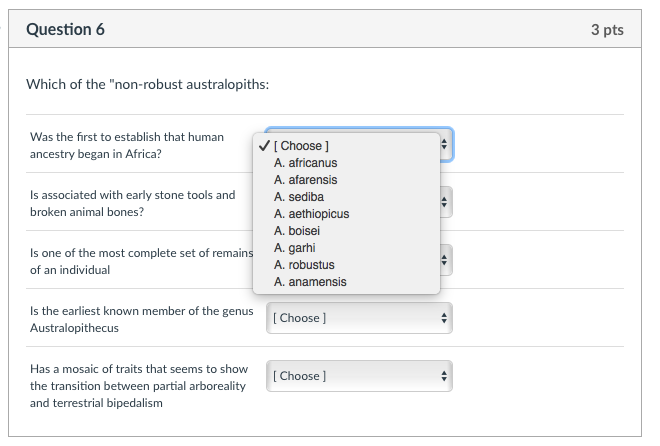
Task: Expand the earliest Australopithecus member dropdown
Action: (x=359, y=318)
